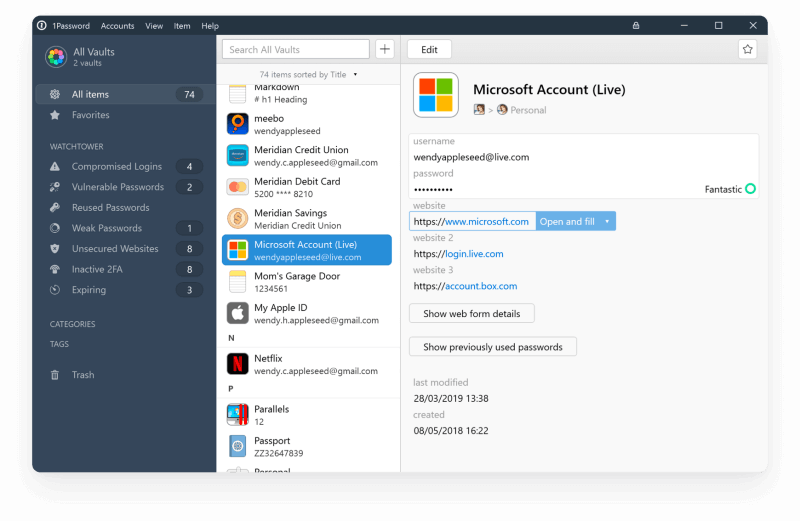Click username wendyappleseed@live.com
The height and width of the screenshot is (521, 800).
coord(471,157)
